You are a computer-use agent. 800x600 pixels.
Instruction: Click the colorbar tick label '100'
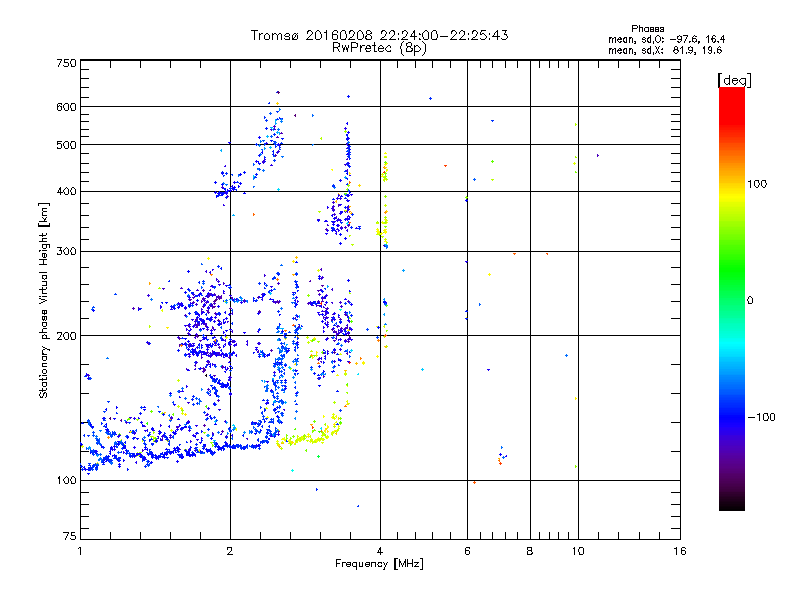(x=757, y=184)
